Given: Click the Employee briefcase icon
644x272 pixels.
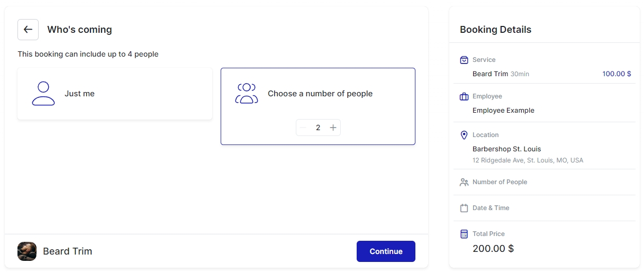Looking at the screenshot, I should [x=464, y=96].
